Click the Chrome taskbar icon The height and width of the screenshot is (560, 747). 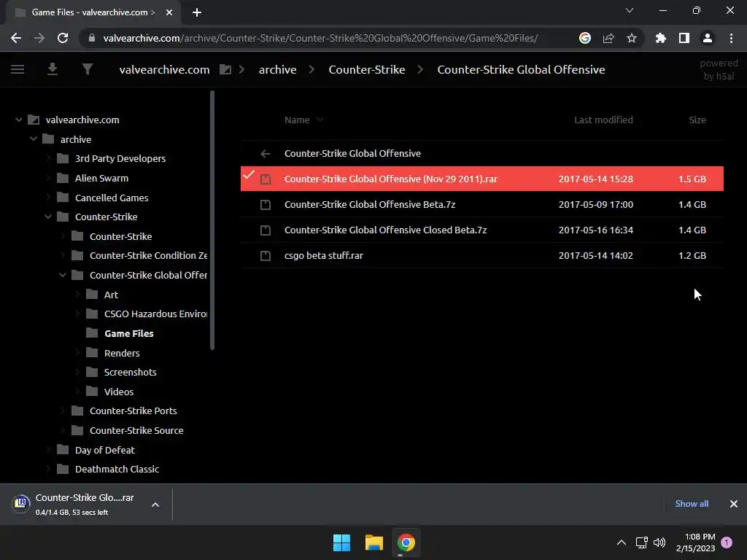point(406,542)
